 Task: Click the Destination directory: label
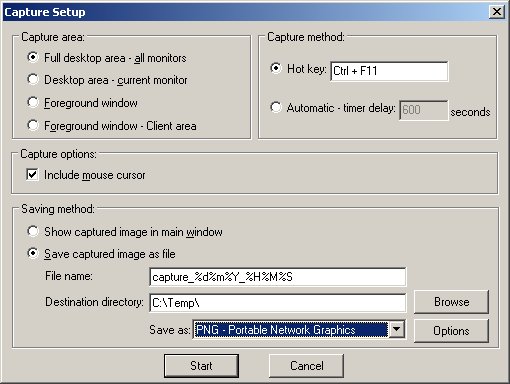pos(94,302)
